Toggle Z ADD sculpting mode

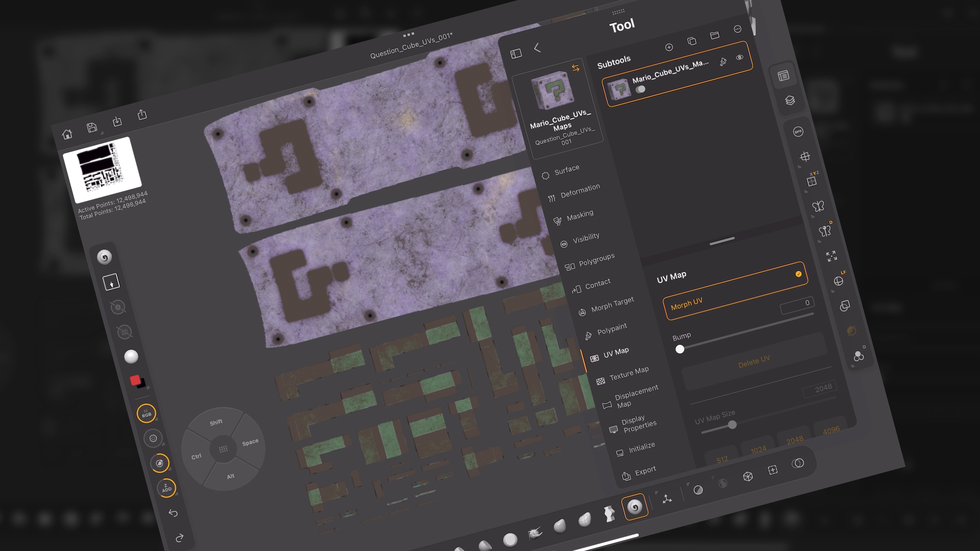(x=165, y=488)
